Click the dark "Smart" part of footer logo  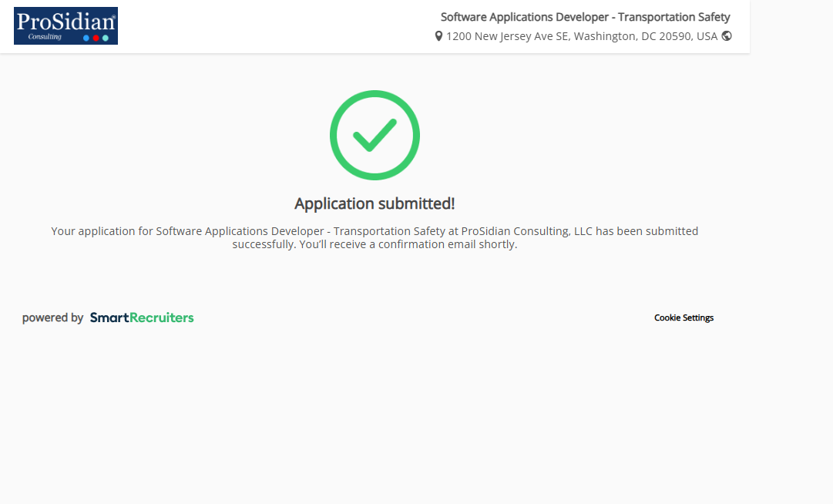click(x=109, y=318)
